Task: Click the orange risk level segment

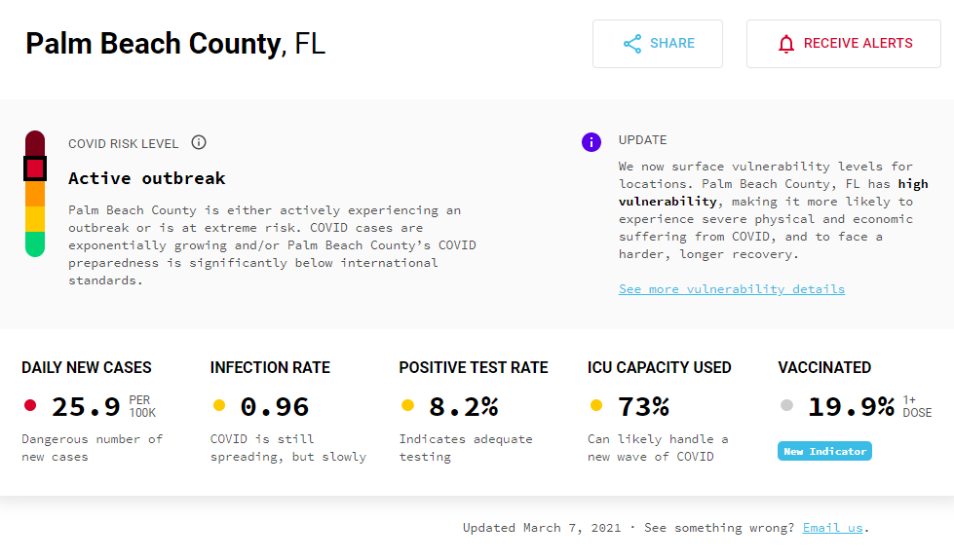Action: click(x=35, y=194)
